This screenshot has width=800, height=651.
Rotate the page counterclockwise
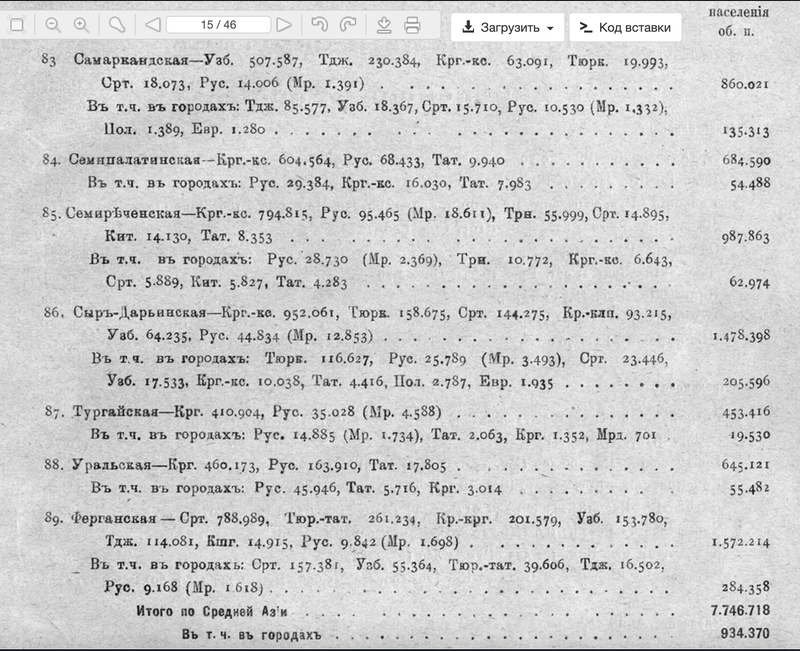320,24
